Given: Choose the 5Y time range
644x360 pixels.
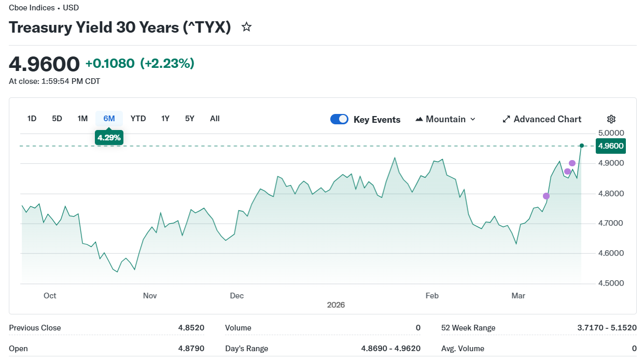Looking at the screenshot, I should 190,119.
